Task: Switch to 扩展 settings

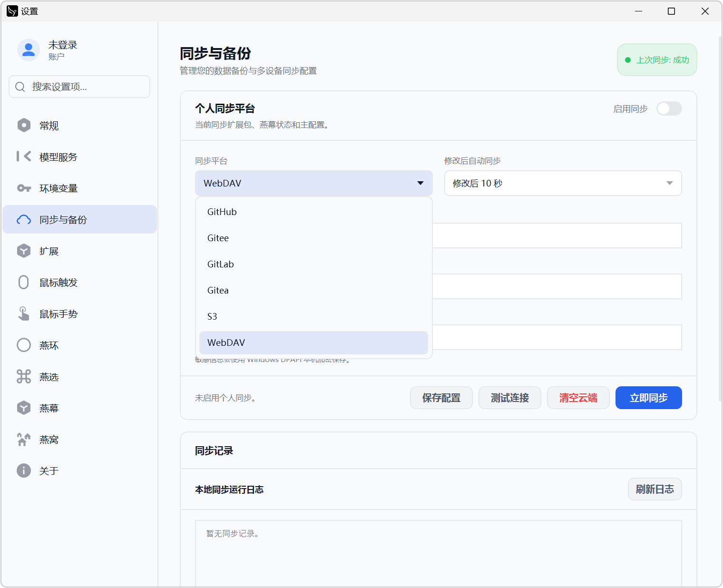Action: [80, 251]
